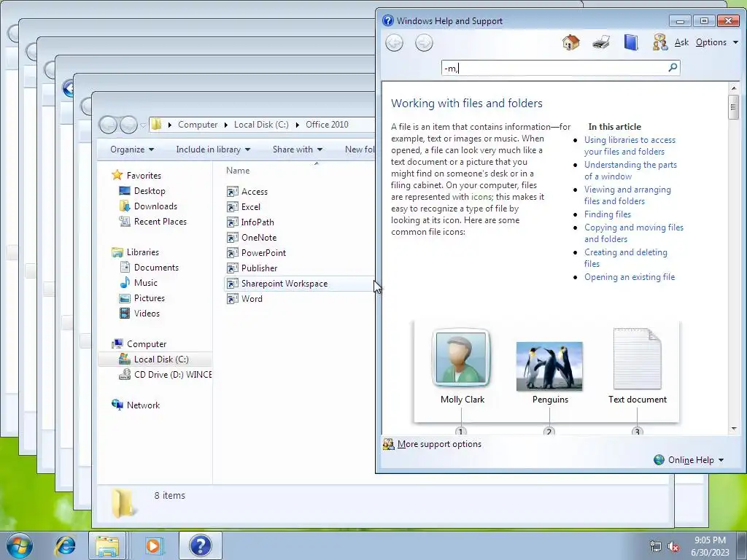747x560 pixels.
Task: Select the InfoPath shortcut icon
Action: tap(233, 222)
